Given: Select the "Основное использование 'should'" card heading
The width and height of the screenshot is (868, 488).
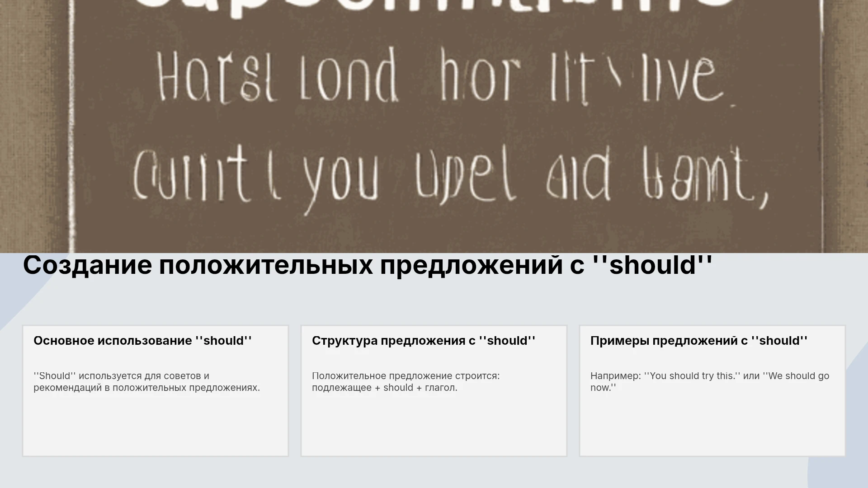Looking at the screenshot, I should 142,341.
